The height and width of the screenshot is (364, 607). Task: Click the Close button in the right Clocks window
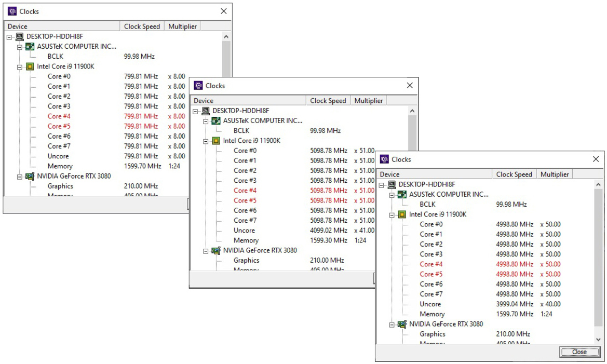[579, 352]
